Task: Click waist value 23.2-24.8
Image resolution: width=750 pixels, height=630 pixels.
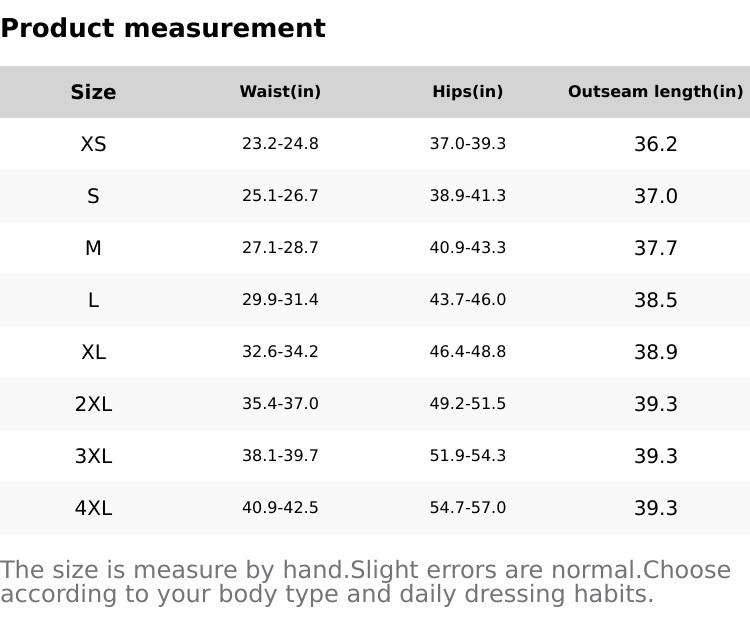Action: (280, 144)
